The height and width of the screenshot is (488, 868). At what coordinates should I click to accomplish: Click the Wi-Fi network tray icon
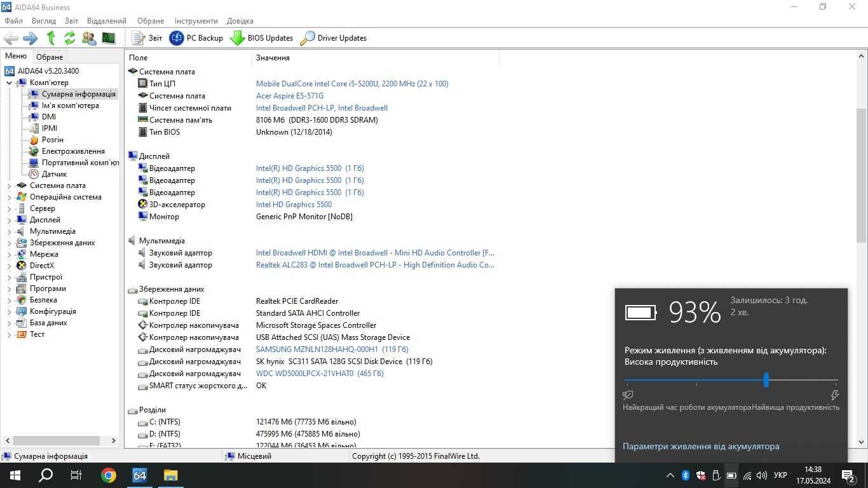(x=747, y=475)
